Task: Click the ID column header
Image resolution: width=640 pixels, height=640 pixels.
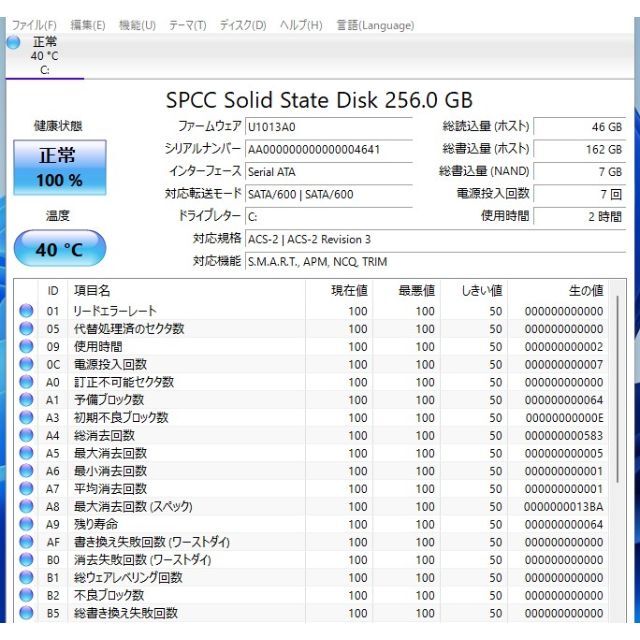Action: 53,291
